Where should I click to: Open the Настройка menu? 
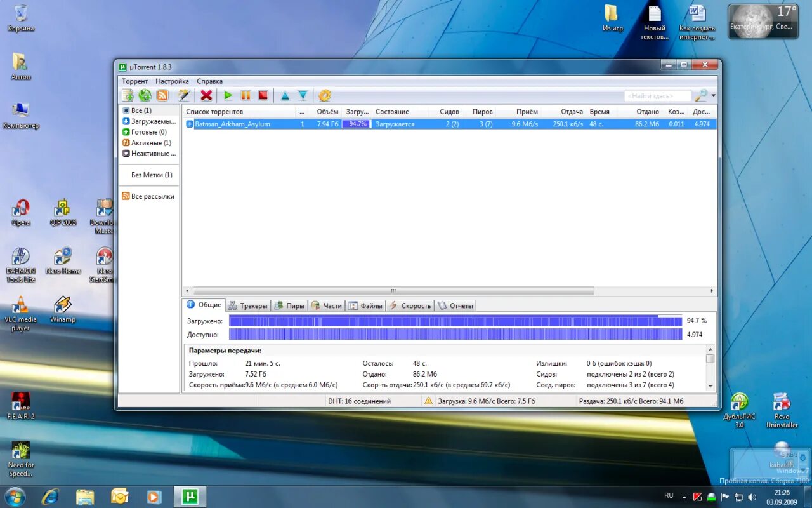[x=172, y=81]
